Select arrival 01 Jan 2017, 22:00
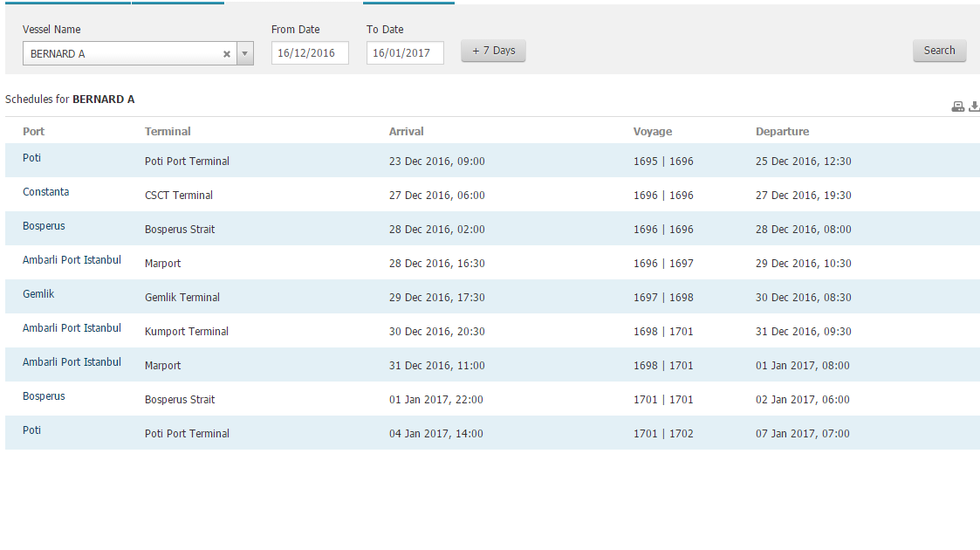This screenshot has width=980, height=550. pyautogui.click(x=436, y=399)
